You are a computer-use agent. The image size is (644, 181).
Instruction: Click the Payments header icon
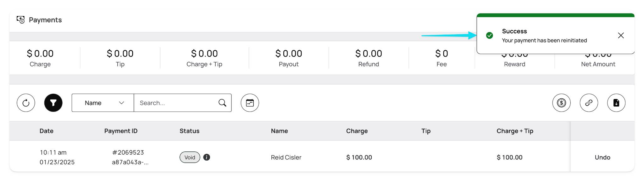(20, 20)
